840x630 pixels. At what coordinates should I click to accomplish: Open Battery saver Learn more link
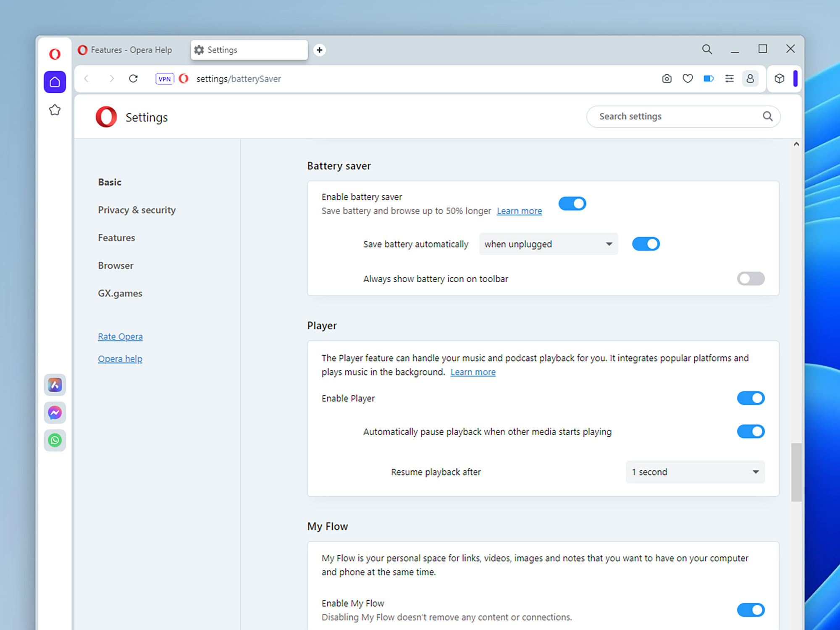point(519,211)
